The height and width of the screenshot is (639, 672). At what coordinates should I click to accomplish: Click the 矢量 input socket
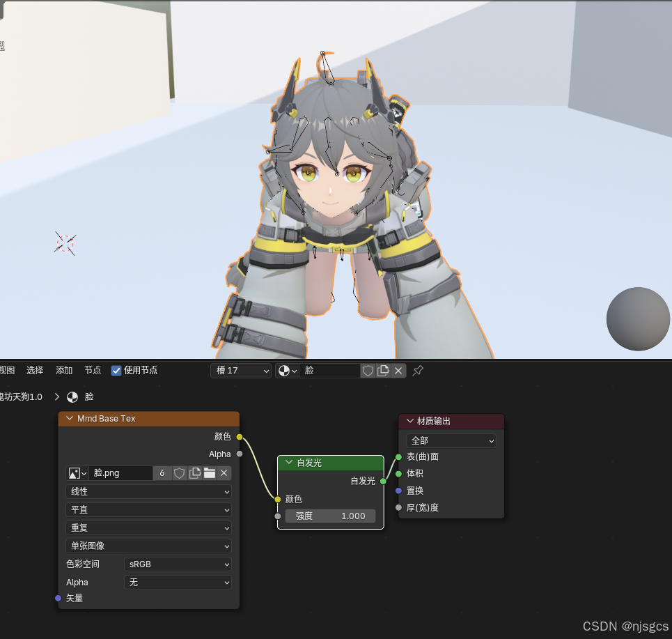pos(58,599)
